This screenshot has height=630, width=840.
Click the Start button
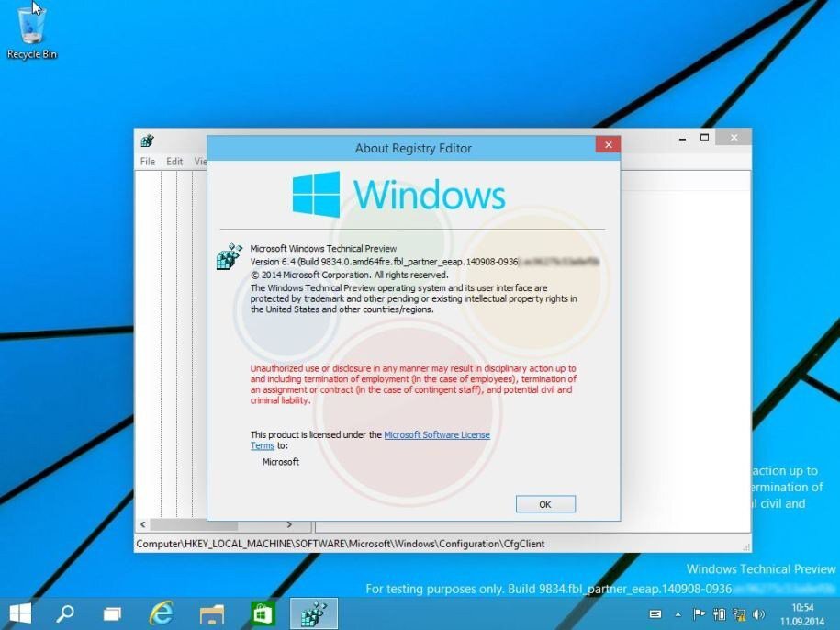18,613
